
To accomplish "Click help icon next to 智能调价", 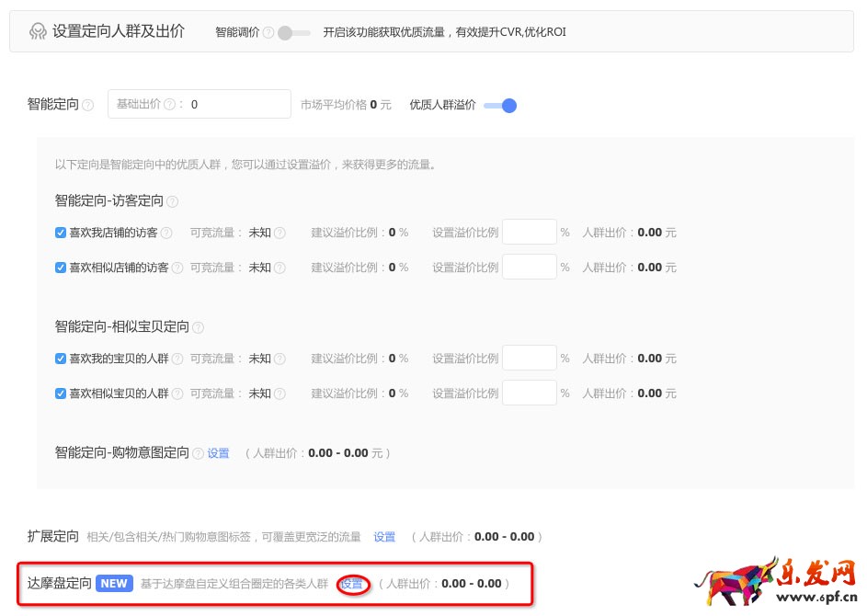I will click(x=268, y=33).
